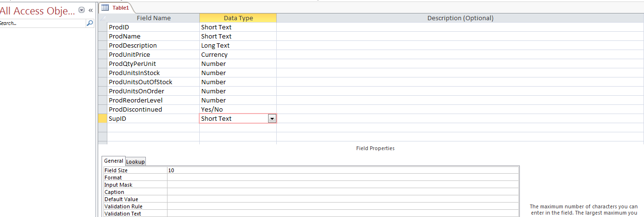Click the Field Name column header
Image resolution: width=644 pixels, height=217 pixels.
[x=154, y=18]
